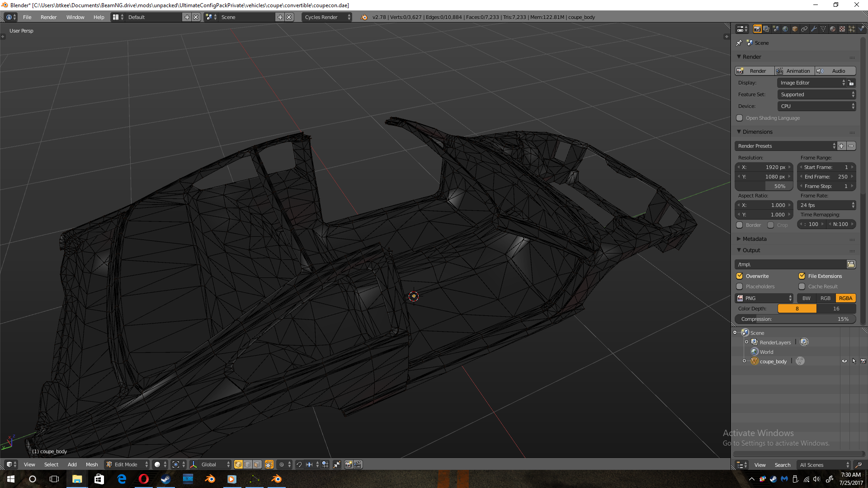The width and height of the screenshot is (868, 488).
Task: Adjust the Compression slider
Action: [795, 319]
